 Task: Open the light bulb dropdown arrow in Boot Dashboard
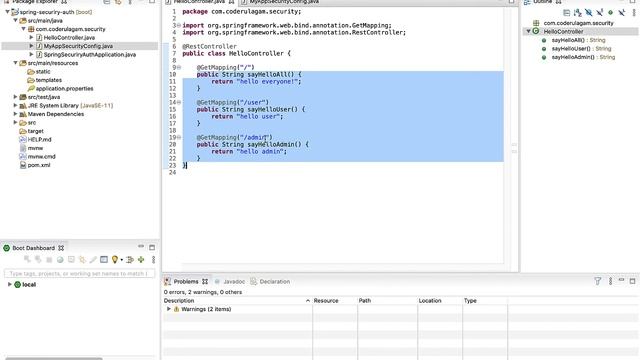[x=122, y=260]
